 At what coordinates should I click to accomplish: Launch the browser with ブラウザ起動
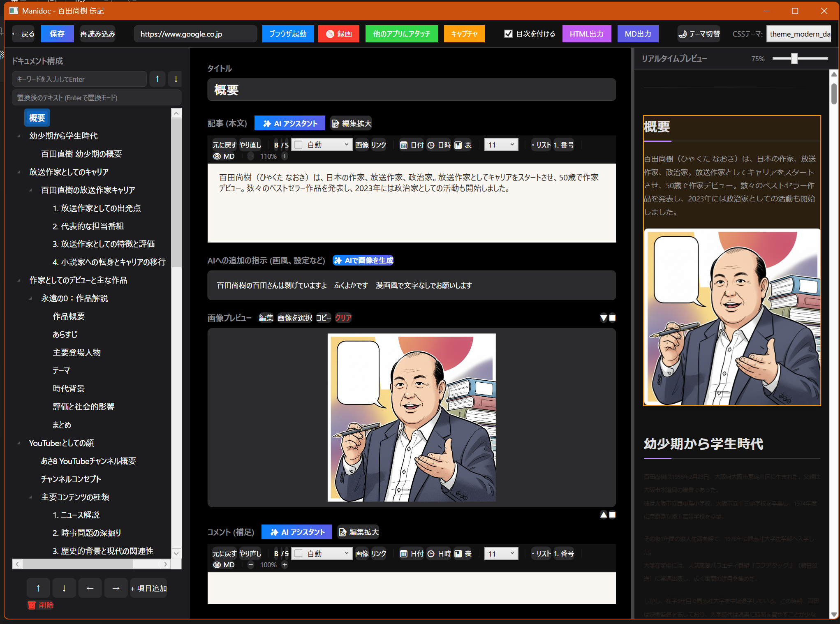(x=288, y=34)
